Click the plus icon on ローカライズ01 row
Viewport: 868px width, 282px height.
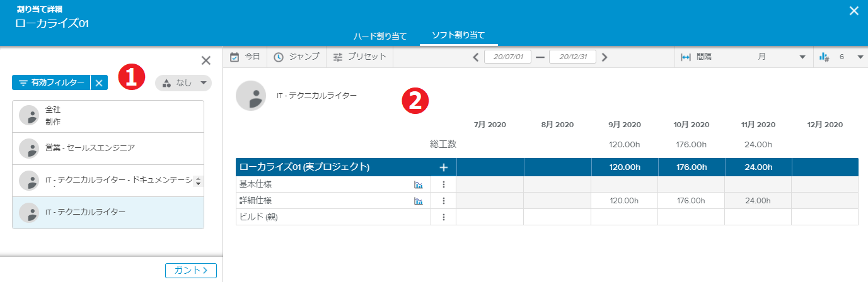click(443, 167)
